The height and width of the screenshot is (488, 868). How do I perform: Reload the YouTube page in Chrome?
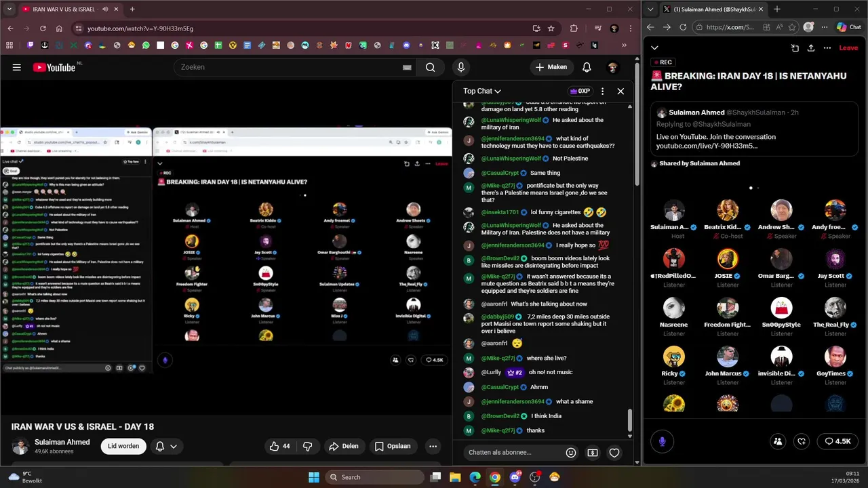click(43, 28)
